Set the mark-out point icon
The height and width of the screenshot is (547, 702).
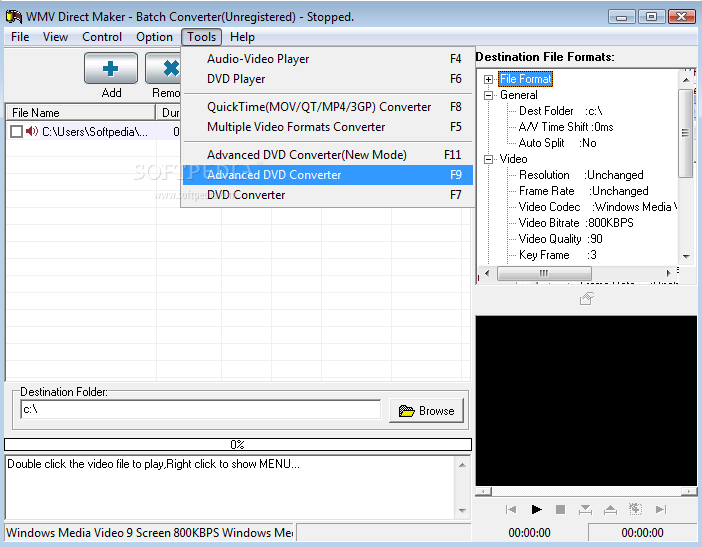[610, 509]
